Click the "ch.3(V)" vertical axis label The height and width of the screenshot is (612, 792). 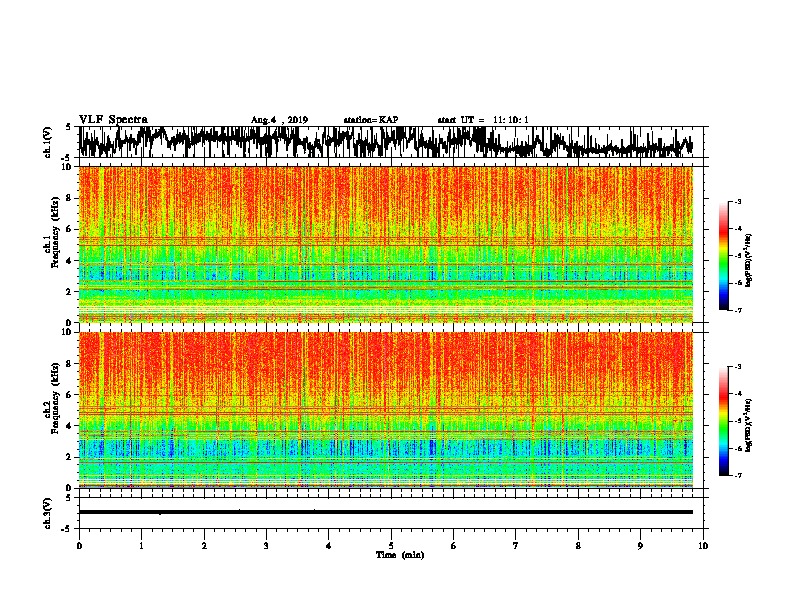(48, 513)
